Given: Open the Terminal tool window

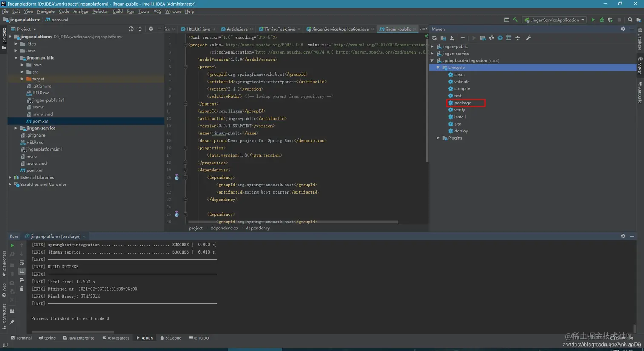Looking at the screenshot, I should tap(21, 338).
